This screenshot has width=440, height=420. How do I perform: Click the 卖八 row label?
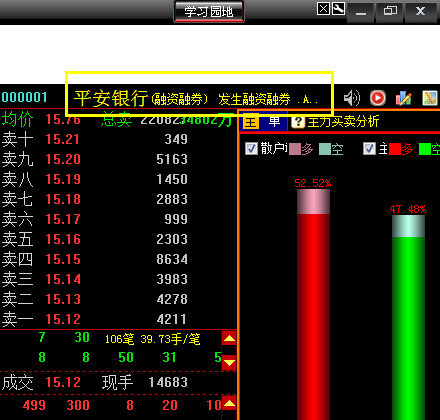tap(17, 179)
